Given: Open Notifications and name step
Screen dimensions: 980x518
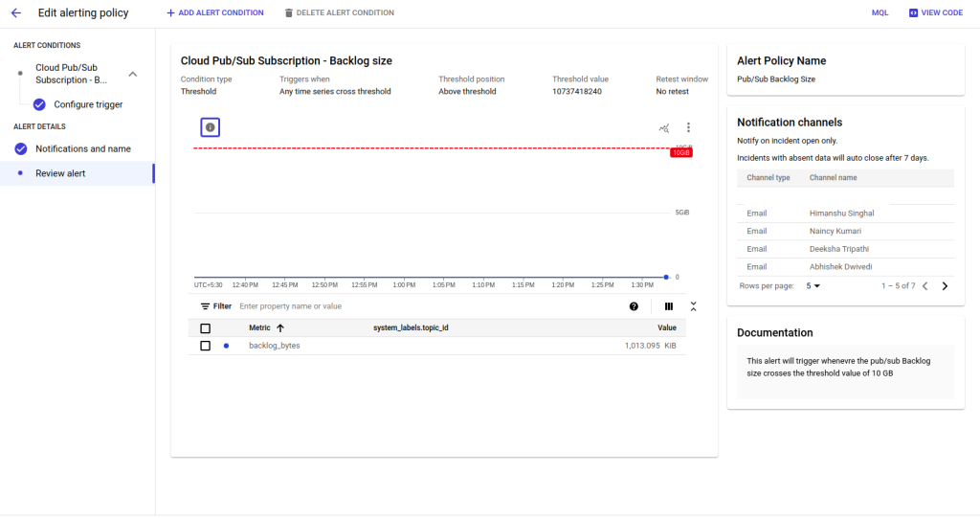Looking at the screenshot, I should tap(83, 149).
